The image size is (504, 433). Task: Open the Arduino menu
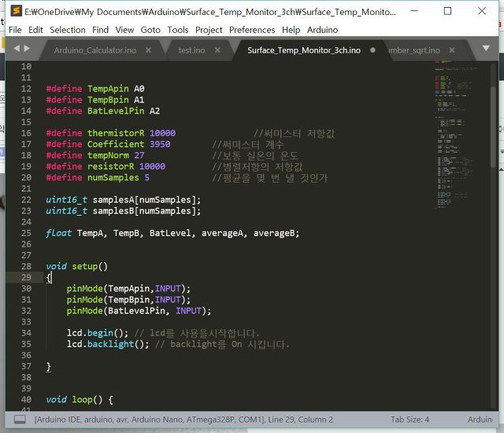click(322, 30)
